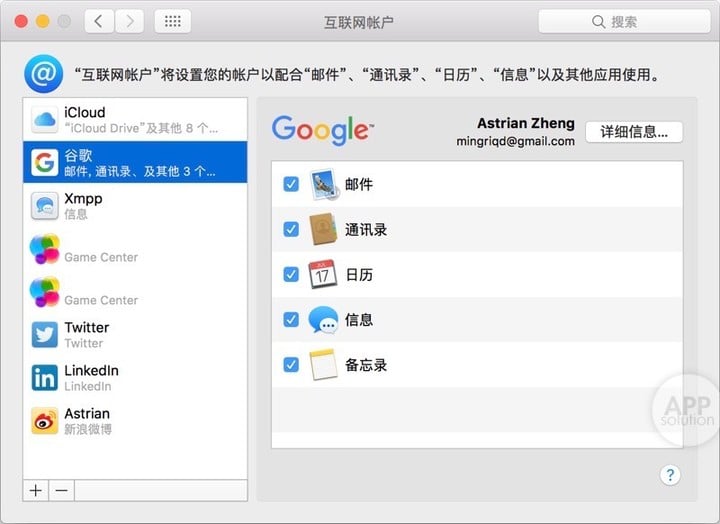This screenshot has height=524, width=720.
Task: Click the second Game Center bubbles icon
Action: point(45,292)
